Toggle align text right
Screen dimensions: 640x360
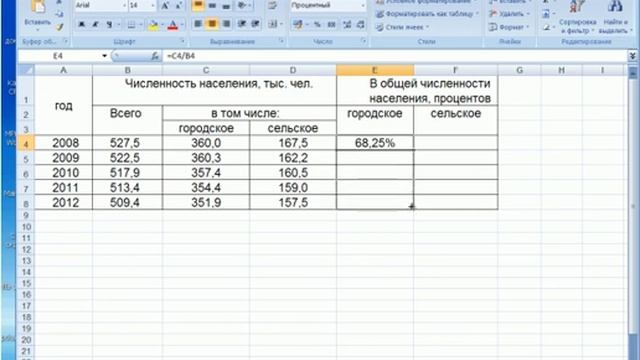coord(226,24)
